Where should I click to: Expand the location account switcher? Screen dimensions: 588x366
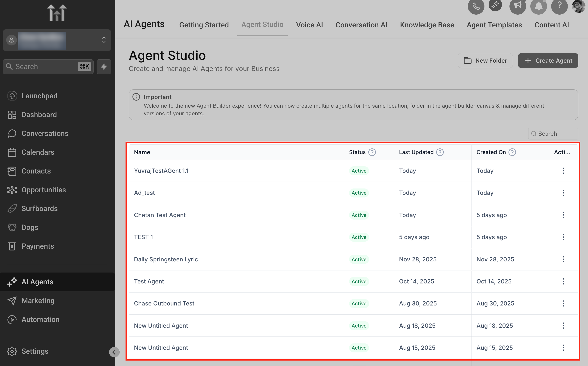(104, 40)
